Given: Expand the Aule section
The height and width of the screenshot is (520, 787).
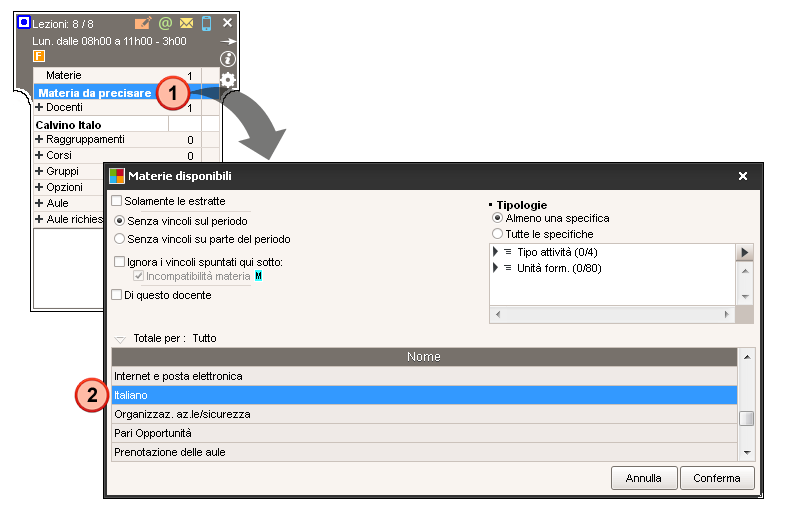Looking at the screenshot, I should coord(39,203).
